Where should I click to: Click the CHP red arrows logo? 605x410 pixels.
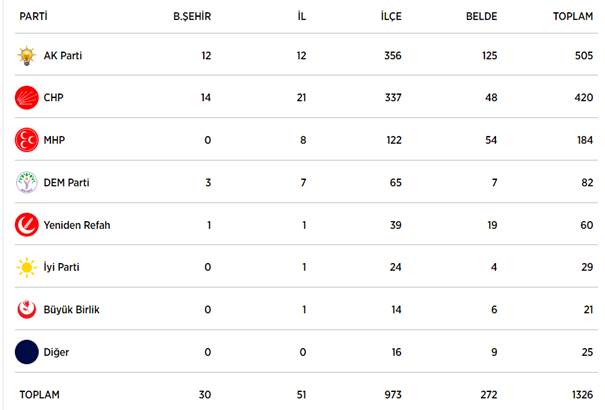click(x=27, y=98)
